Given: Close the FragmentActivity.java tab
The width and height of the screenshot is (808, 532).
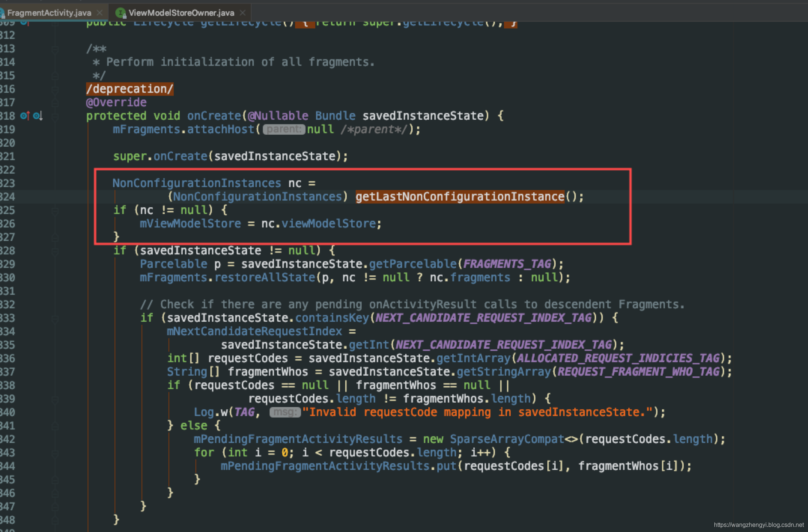Looking at the screenshot, I should (x=100, y=13).
